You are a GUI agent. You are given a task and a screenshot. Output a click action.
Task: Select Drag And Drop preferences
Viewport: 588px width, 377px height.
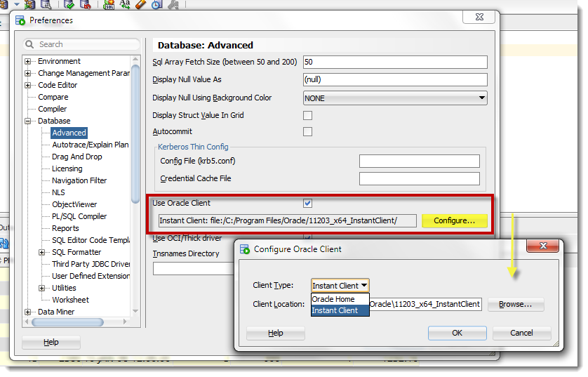click(77, 157)
